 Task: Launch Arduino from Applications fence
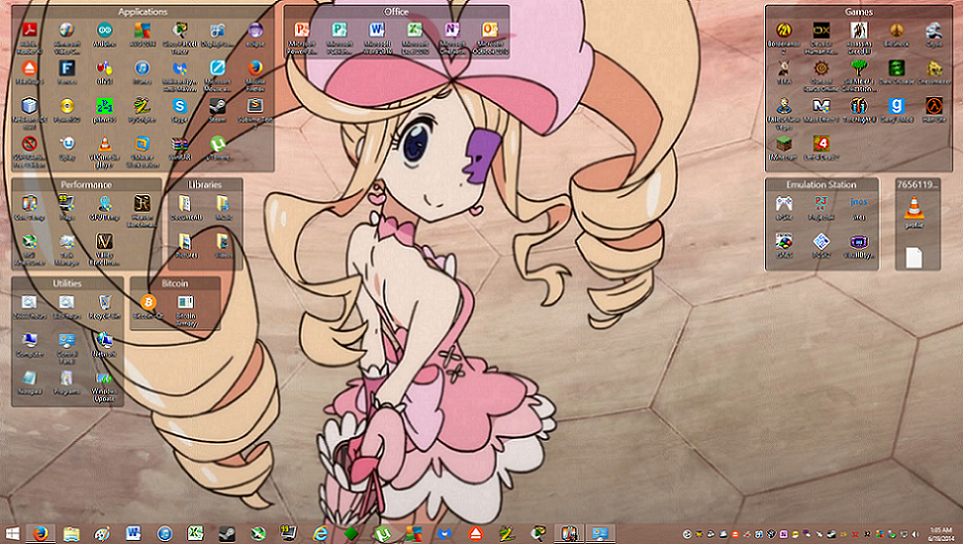point(104,29)
